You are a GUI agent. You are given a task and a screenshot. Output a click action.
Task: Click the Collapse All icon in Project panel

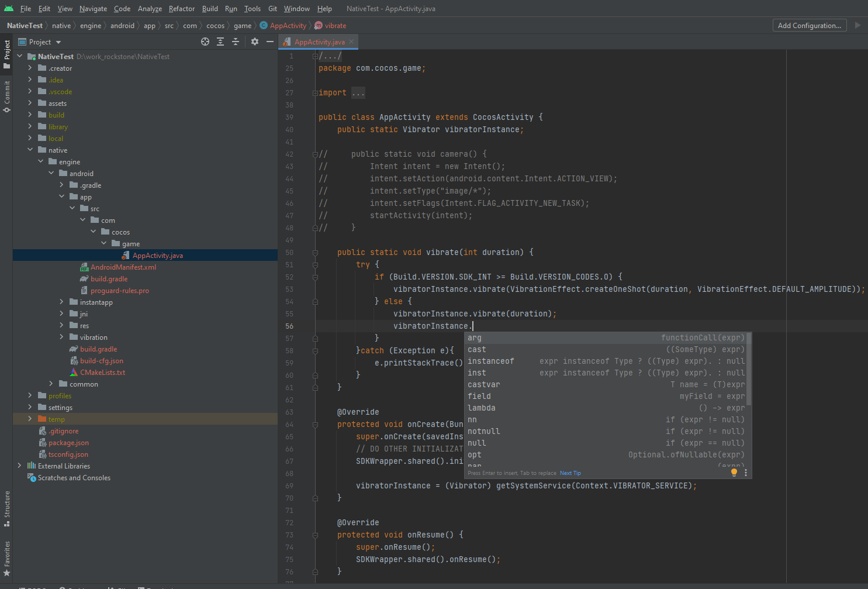[x=236, y=42]
